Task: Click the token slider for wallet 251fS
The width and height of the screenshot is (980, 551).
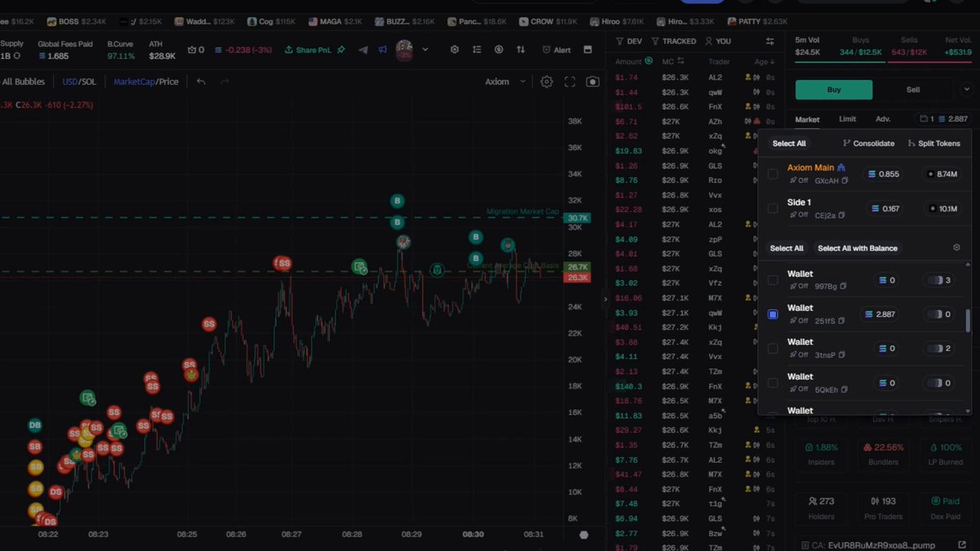Action: tap(938, 314)
